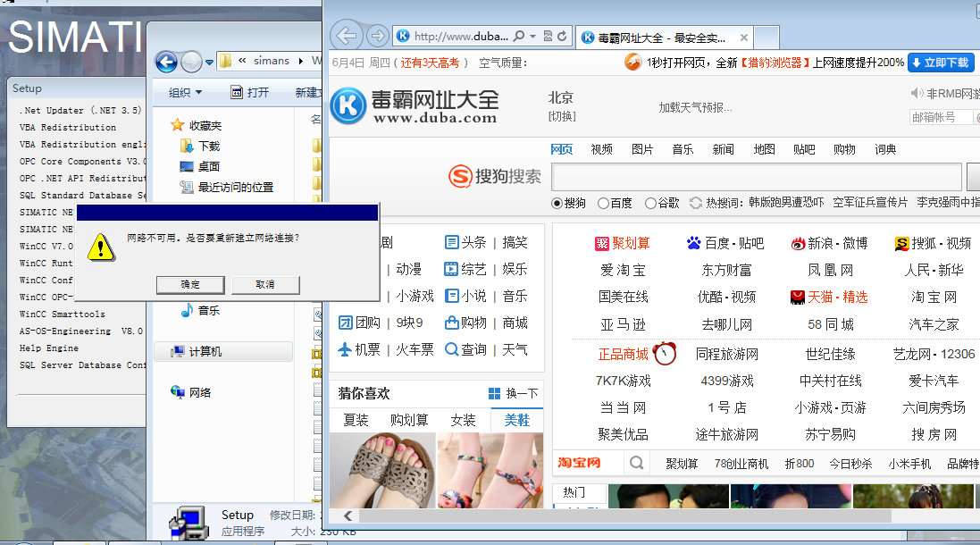The height and width of the screenshot is (545, 980).
Task: Switch to the 音乐 search tab
Action: [683, 149]
